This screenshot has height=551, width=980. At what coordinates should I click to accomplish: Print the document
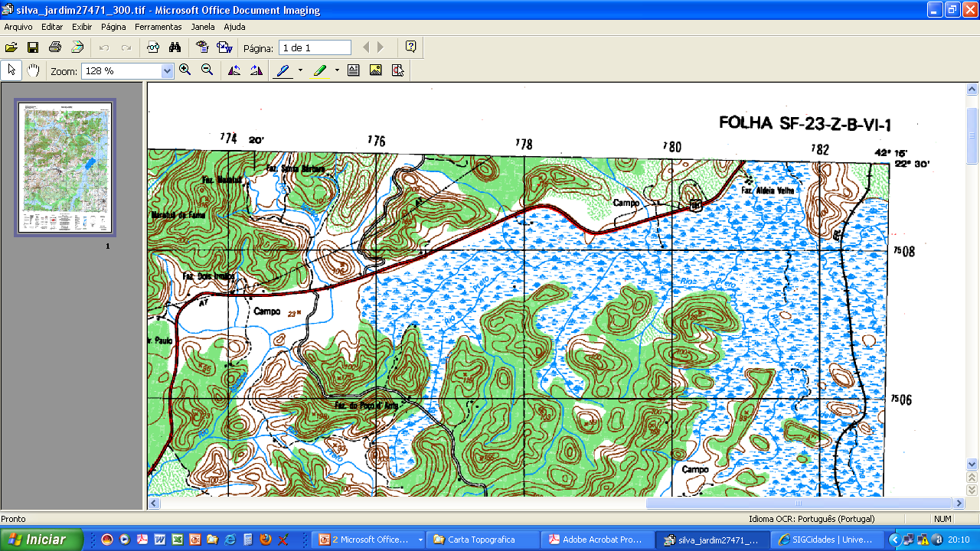[x=55, y=47]
